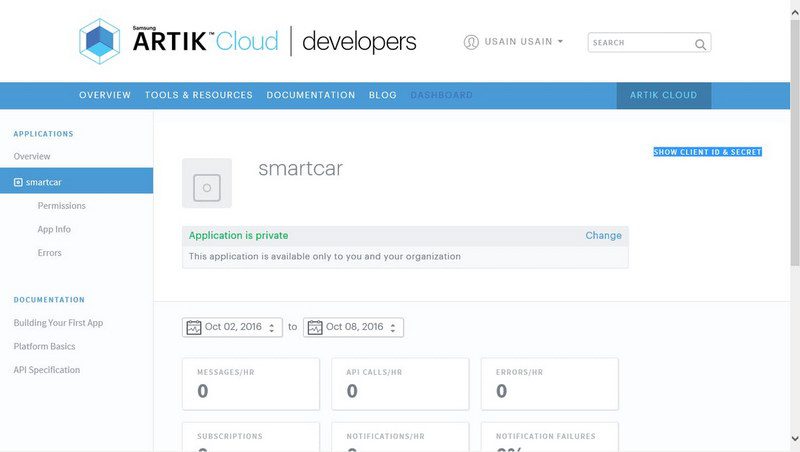The width and height of the screenshot is (800, 452).
Task: Open the Blog nav item
Action: tap(383, 95)
